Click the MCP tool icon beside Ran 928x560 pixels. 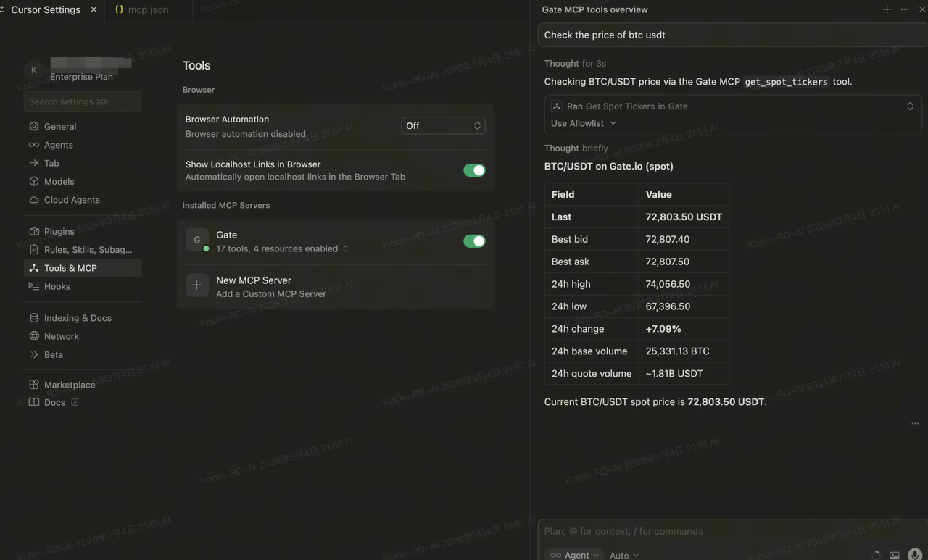point(557,106)
